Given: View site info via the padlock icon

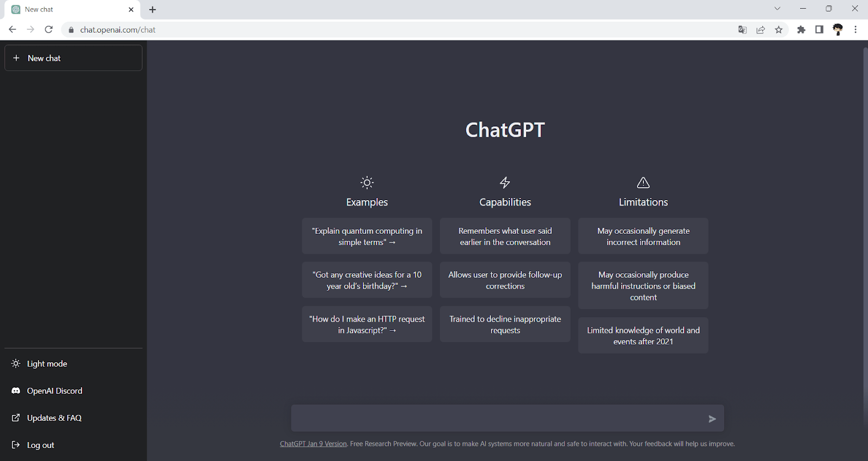Looking at the screenshot, I should (x=71, y=30).
